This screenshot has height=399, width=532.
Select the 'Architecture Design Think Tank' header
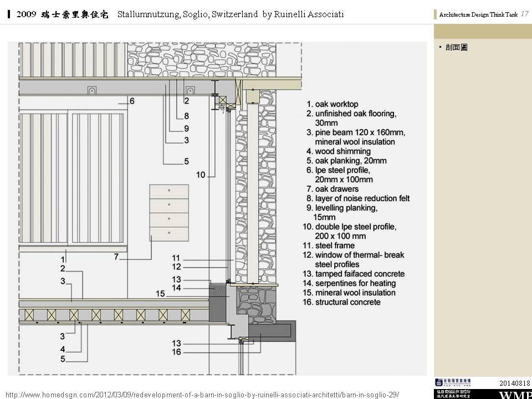(x=478, y=15)
